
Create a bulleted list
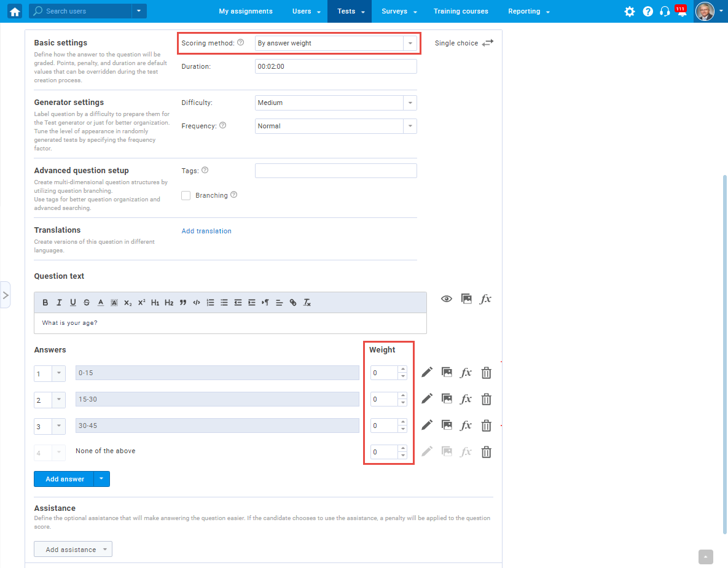[224, 303]
